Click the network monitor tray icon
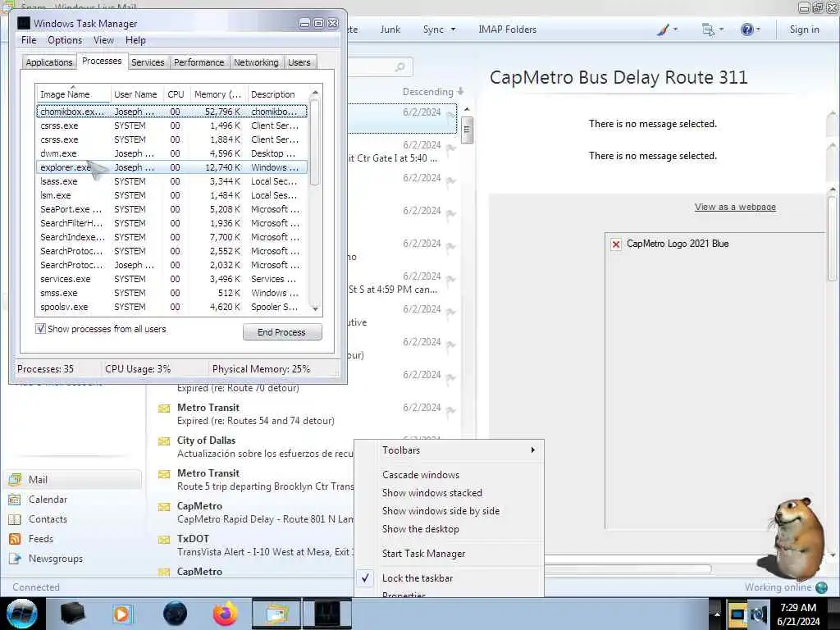Image resolution: width=840 pixels, height=630 pixels. pyautogui.click(x=737, y=614)
